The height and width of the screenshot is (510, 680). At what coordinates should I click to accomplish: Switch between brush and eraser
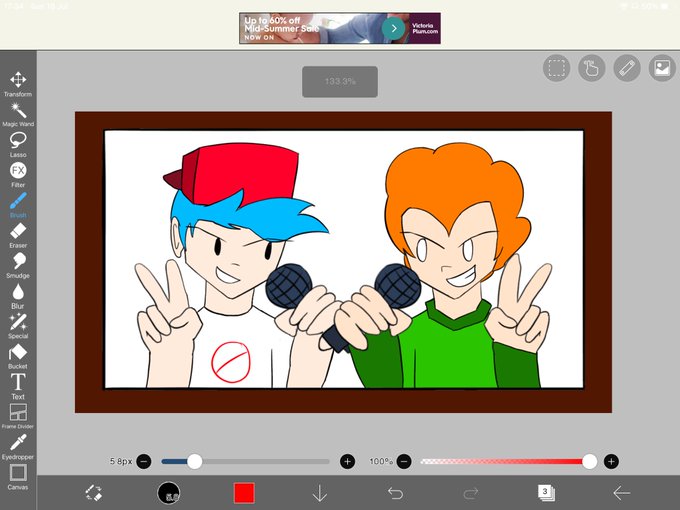(93, 493)
